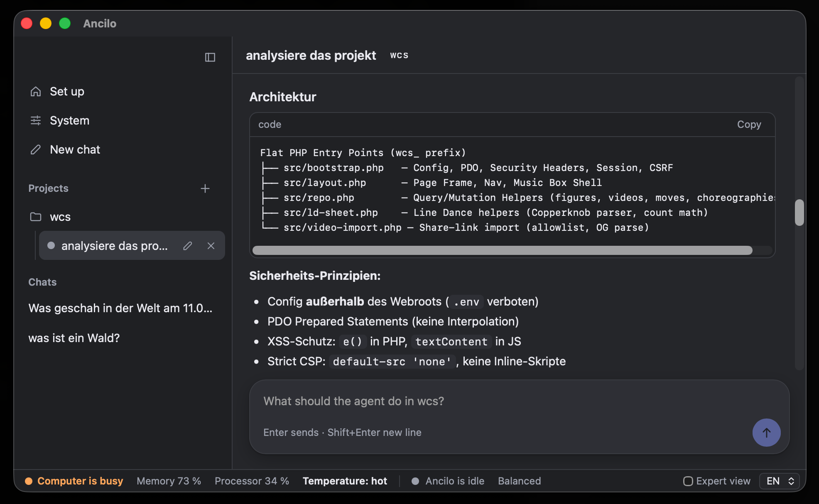Click the wcs folder icon
This screenshot has width=819, height=504.
(x=36, y=217)
